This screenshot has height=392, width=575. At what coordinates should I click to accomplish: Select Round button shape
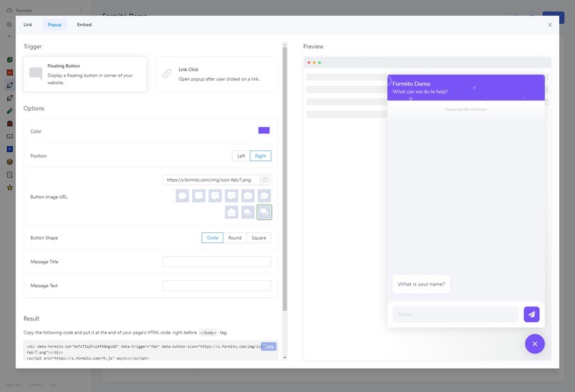point(235,238)
